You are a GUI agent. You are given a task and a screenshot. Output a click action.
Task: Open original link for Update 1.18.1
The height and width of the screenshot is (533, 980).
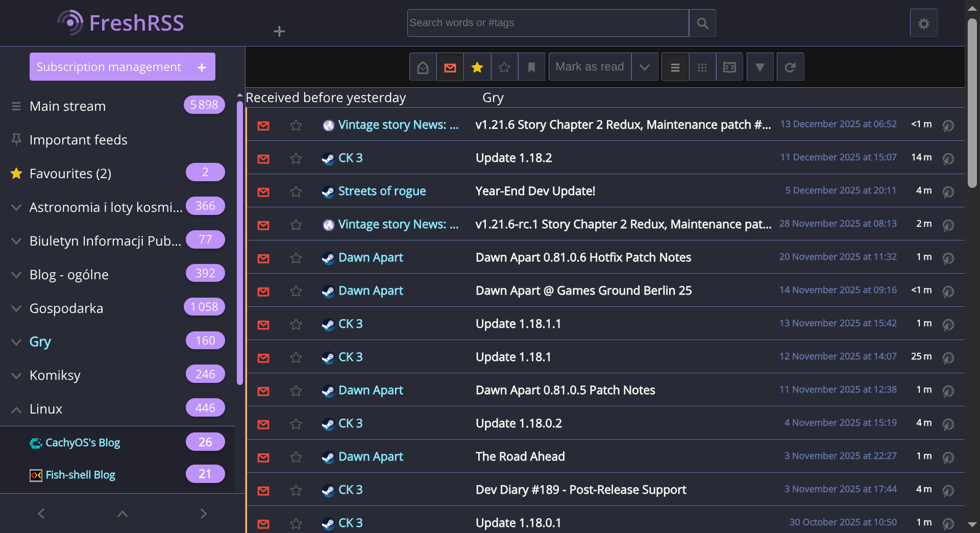point(948,358)
